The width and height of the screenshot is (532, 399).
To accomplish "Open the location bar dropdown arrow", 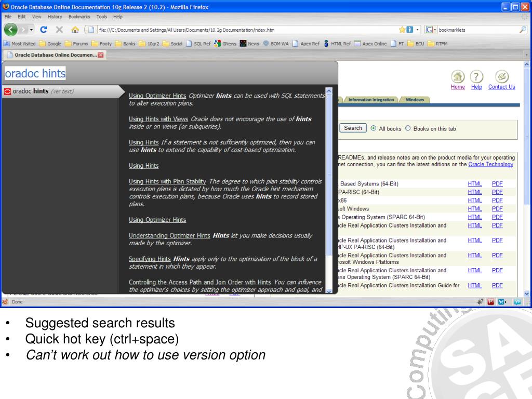I will [x=418, y=30].
